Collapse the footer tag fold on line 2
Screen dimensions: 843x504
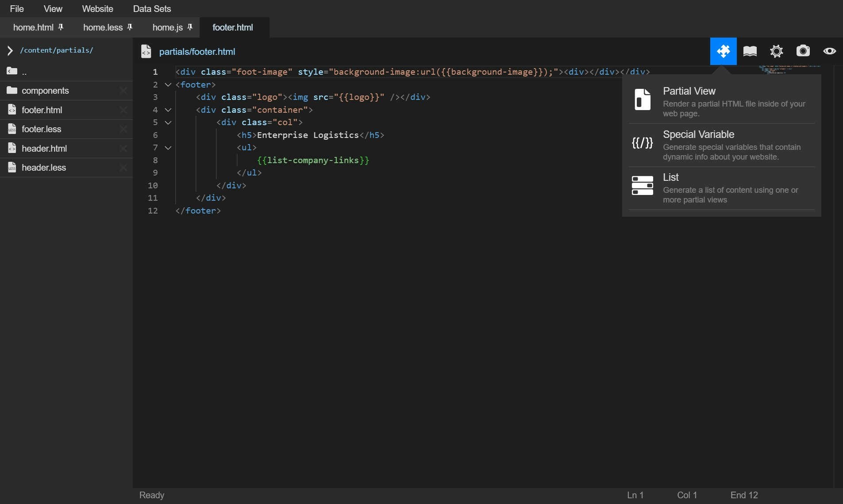(168, 84)
